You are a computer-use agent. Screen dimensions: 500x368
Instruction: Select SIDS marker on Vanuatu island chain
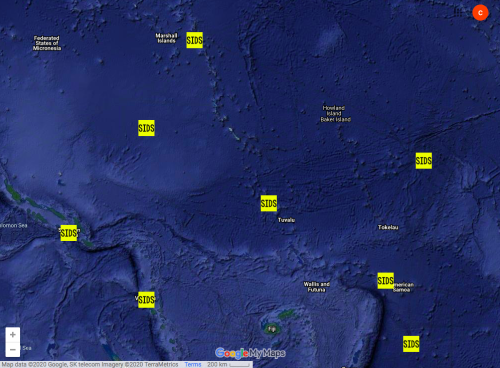(146, 300)
